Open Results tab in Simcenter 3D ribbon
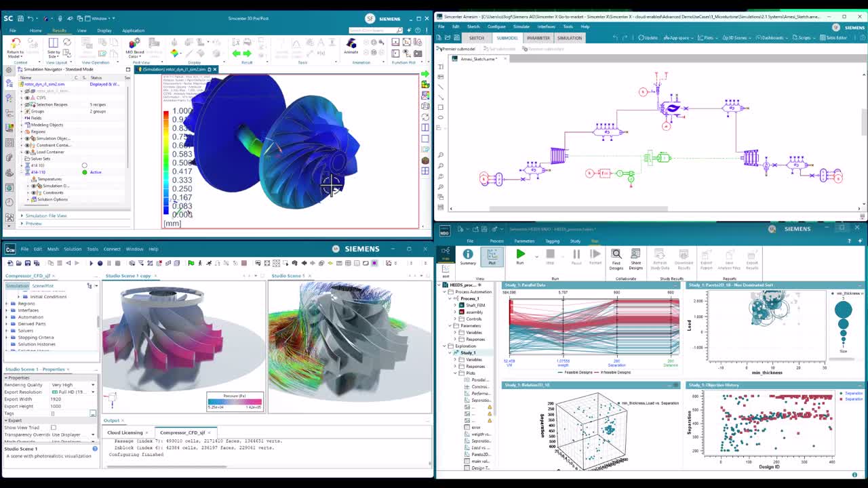This screenshot has height=488, width=868. (x=60, y=30)
